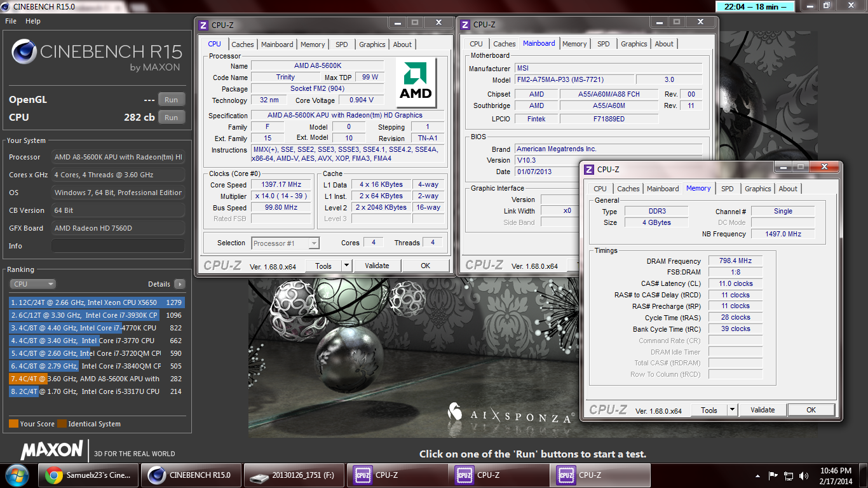Switch to About tab in CPU-Z CPU window
868x488 pixels.
(402, 44)
